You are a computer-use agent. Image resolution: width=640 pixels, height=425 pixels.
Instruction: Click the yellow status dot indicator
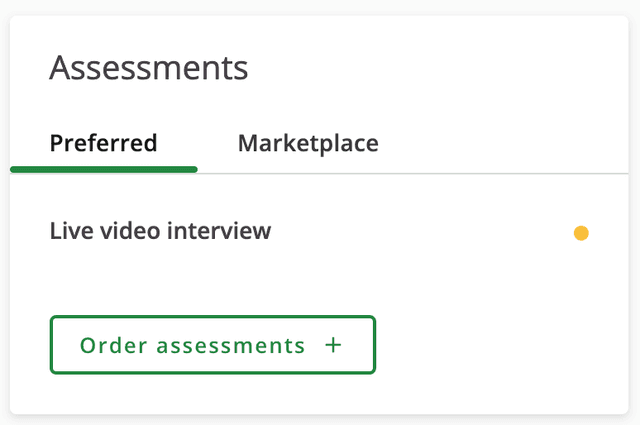point(581,234)
